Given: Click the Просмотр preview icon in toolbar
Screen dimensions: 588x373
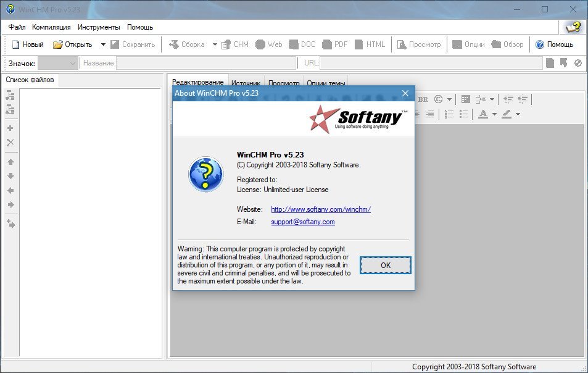Looking at the screenshot, I should [402, 44].
